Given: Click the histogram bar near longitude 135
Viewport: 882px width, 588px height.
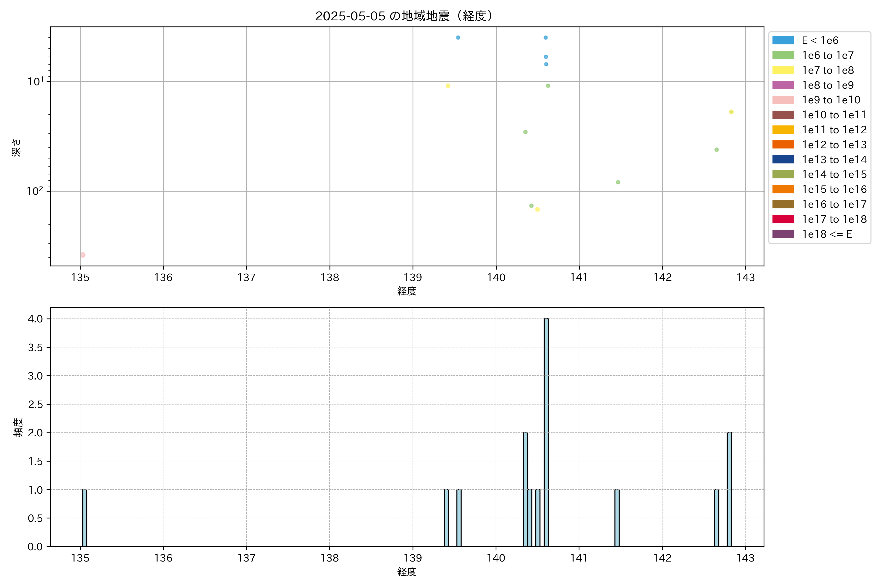Looking at the screenshot, I should tap(85, 517).
